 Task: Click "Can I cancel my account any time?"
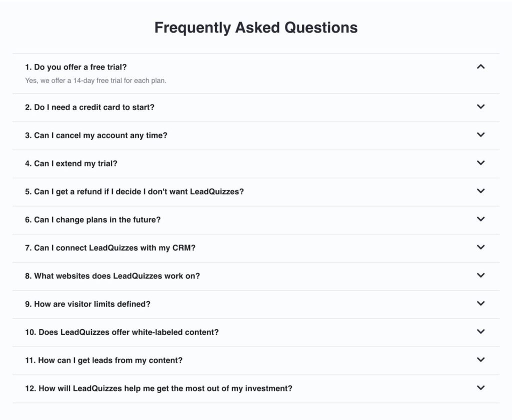point(96,135)
